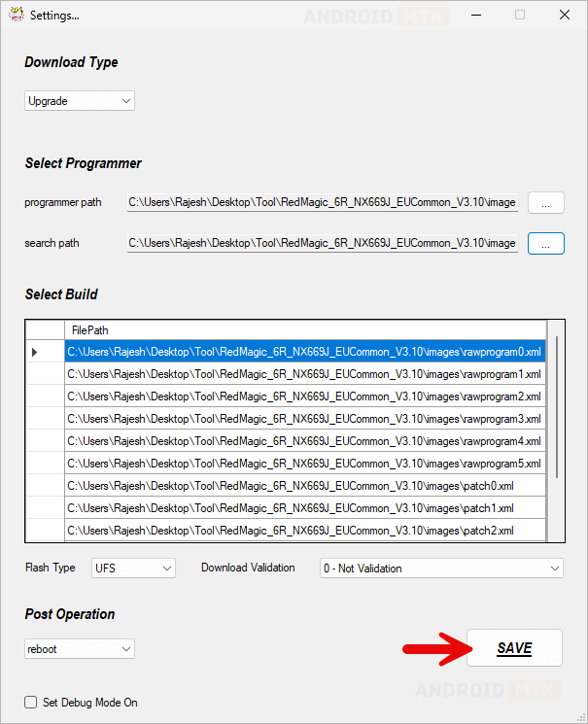Enable the Set Debug Mode On checkbox
Viewport: 588px width, 724px height.
[x=31, y=703]
